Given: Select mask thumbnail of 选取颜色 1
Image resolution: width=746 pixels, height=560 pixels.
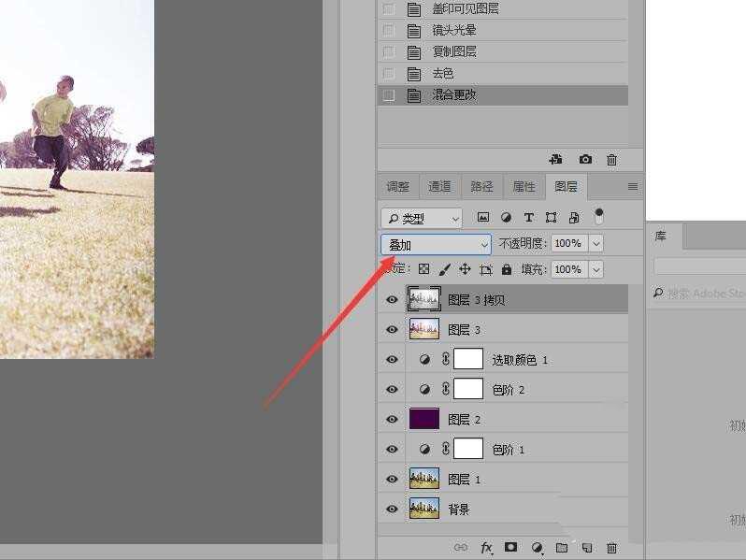Looking at the screenshot, I should (468, 359).
